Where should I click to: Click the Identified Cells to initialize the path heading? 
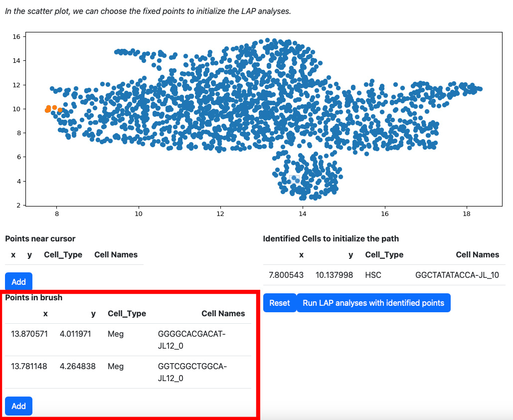pyautogui.click(x=331, y=238)
